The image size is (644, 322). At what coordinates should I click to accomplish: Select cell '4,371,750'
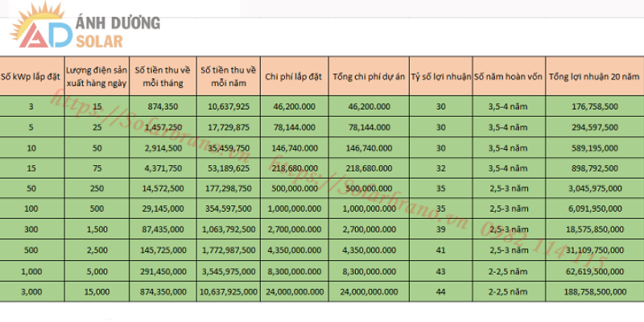(163, 168)
